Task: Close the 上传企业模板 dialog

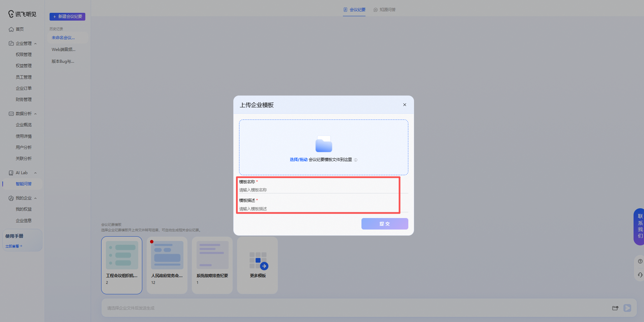Action: click(x=405, y=105)
